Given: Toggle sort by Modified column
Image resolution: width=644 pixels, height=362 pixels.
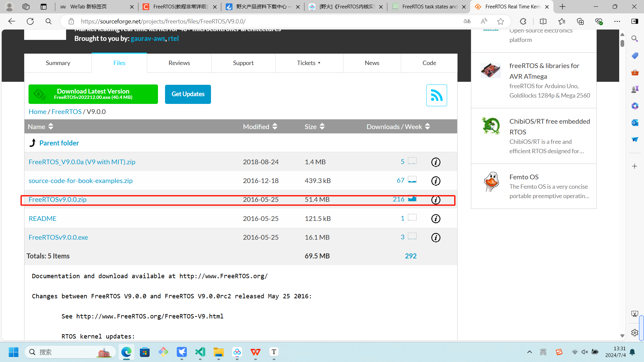Looking at the screenshot, I should [275, 127].
